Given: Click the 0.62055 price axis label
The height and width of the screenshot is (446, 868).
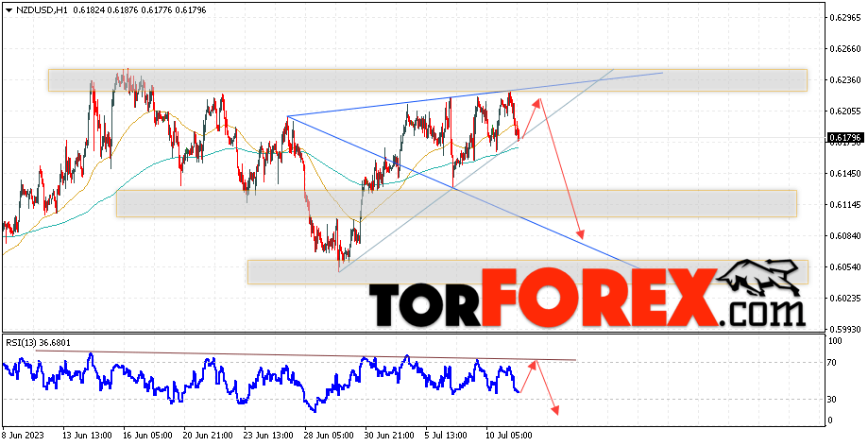Looking at the screenshot, I should point(844,111).
